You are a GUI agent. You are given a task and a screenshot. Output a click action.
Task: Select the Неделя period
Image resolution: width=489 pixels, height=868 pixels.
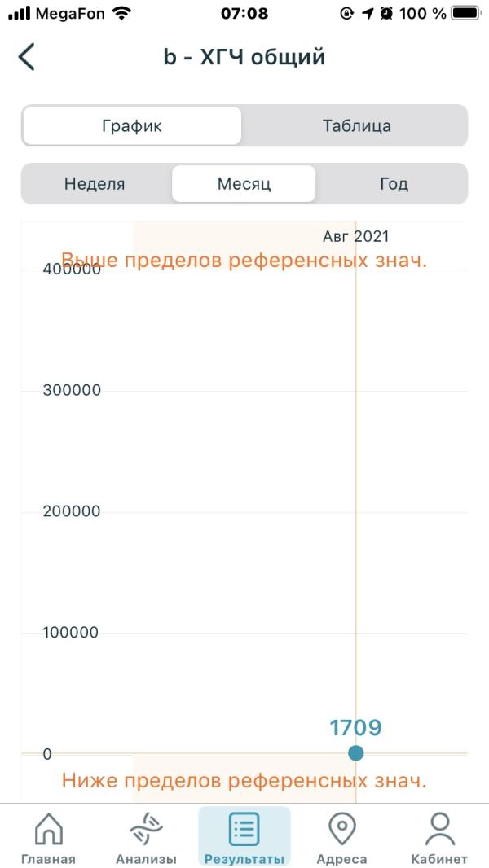(x=95, y=184)
